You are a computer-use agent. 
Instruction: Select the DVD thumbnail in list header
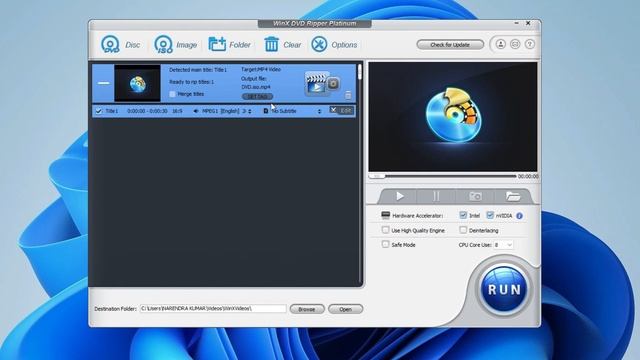click(x=137, y=83)
